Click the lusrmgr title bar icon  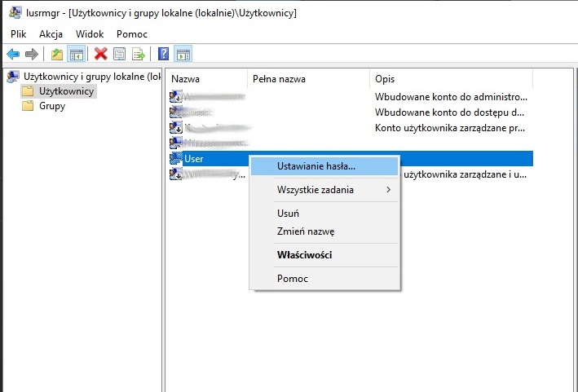coord(15,12)
